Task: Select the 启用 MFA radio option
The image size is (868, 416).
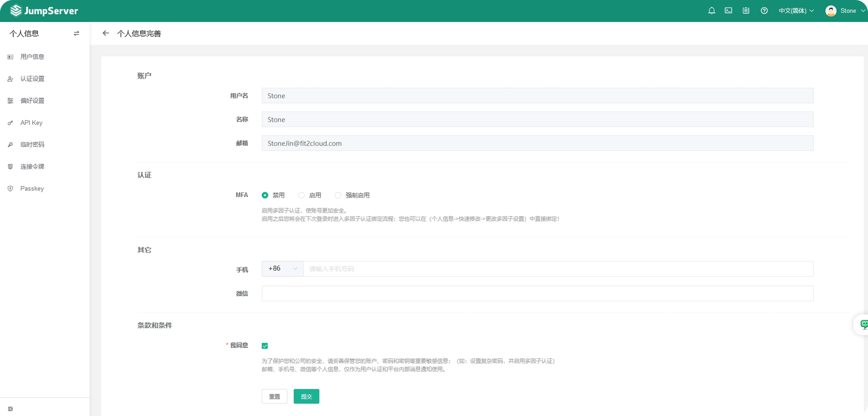Action: (302, 195)
